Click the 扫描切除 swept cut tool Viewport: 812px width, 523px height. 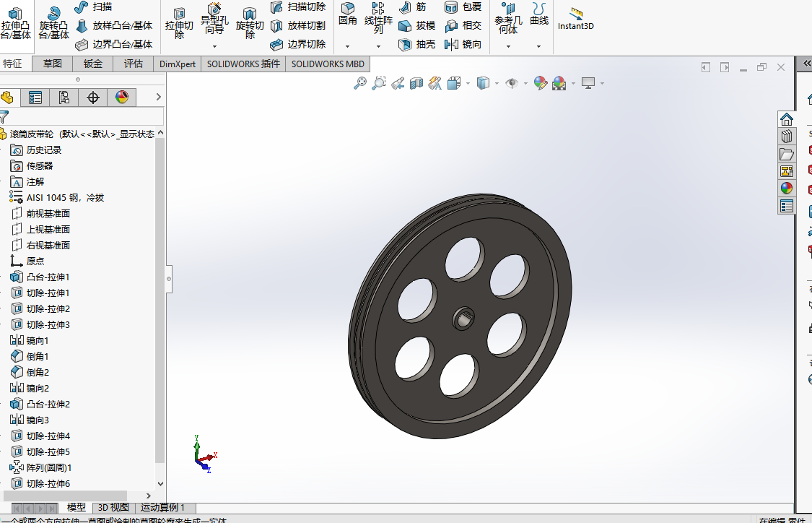click(x=298, y=7)
